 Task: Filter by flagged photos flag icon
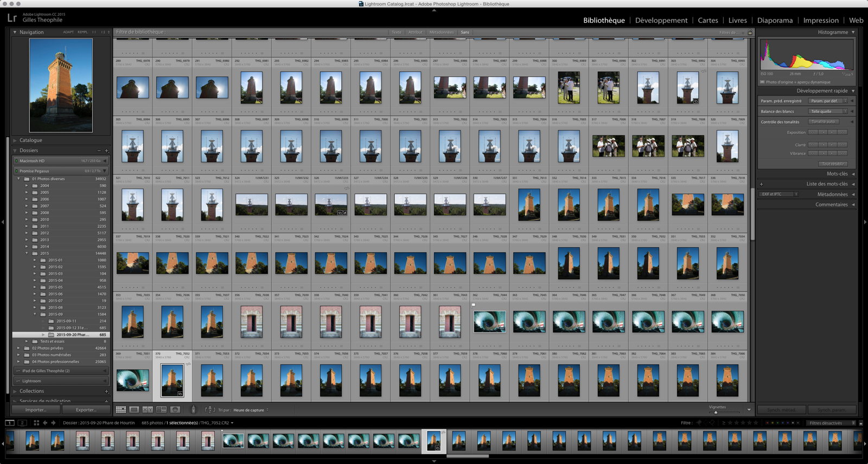coord(699,423)
